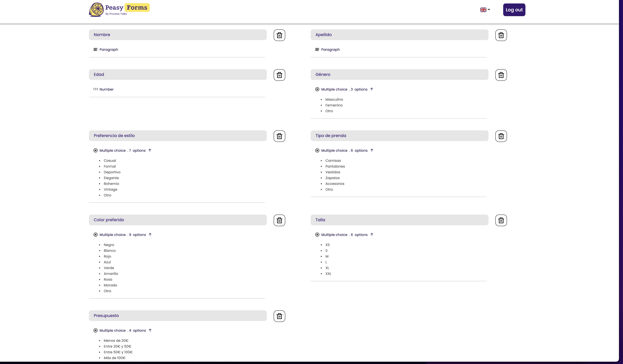This screenshot has width=623, height=364.
Task: Collapse Tipo de prenda options list
Action: click(372, 150)
